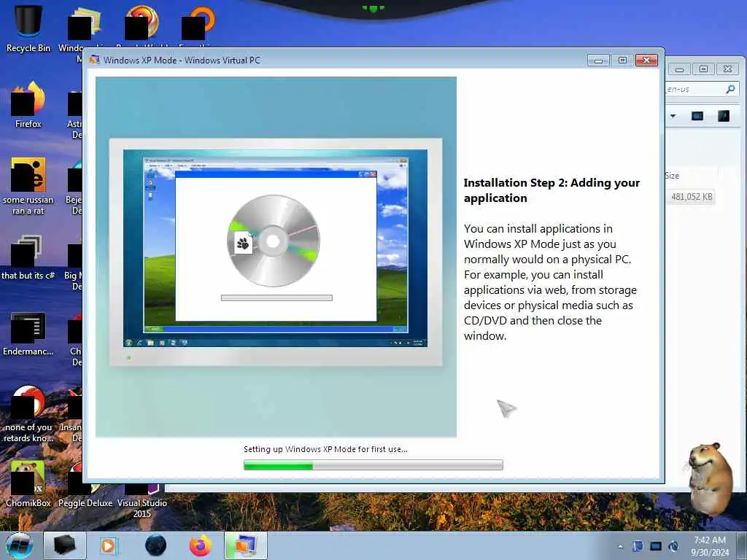Viewport: 747px width, 560px height.
Task: Click the 'Setting up Windows XP Mode for first use...' text
Action: 325,449
